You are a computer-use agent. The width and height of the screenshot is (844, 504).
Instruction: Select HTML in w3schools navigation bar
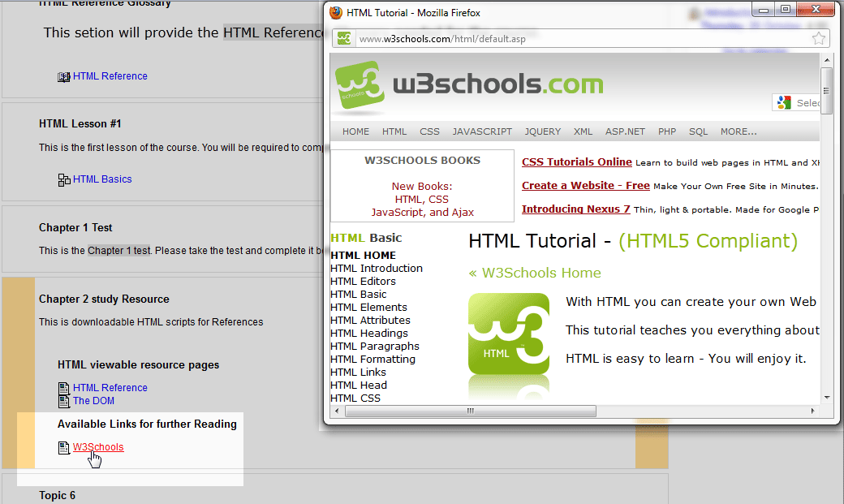tap(394, 131)
